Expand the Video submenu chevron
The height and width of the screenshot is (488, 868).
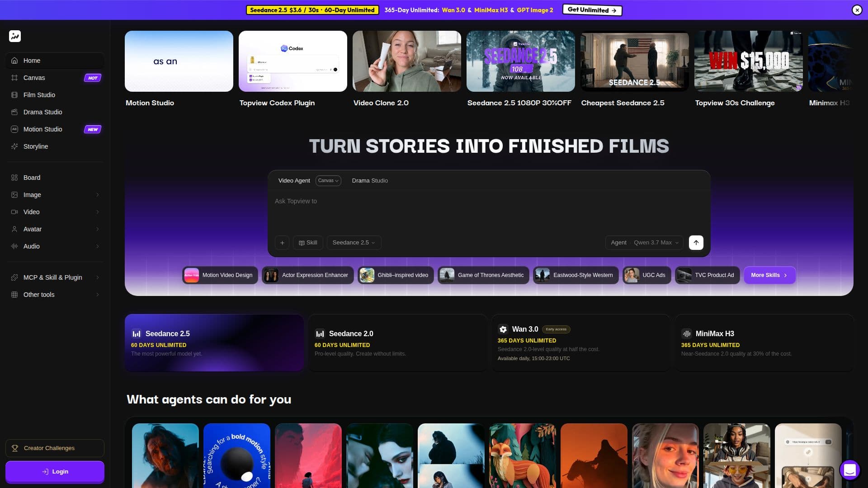point(98,212)
